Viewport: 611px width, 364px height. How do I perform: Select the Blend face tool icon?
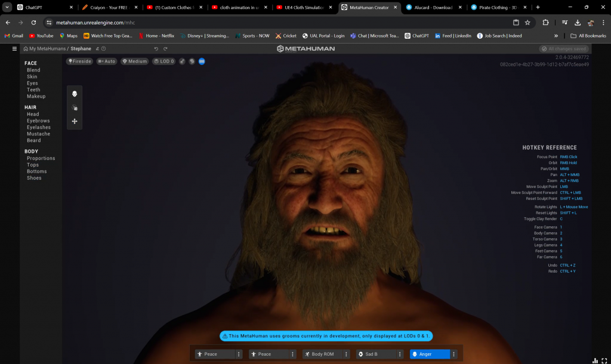[x=75, y=94]
